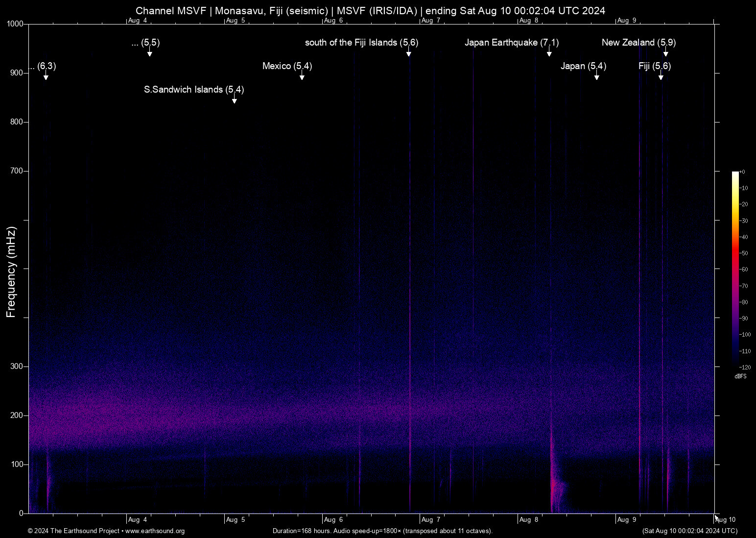Click the "900" frequency axis label

[17, 73]
